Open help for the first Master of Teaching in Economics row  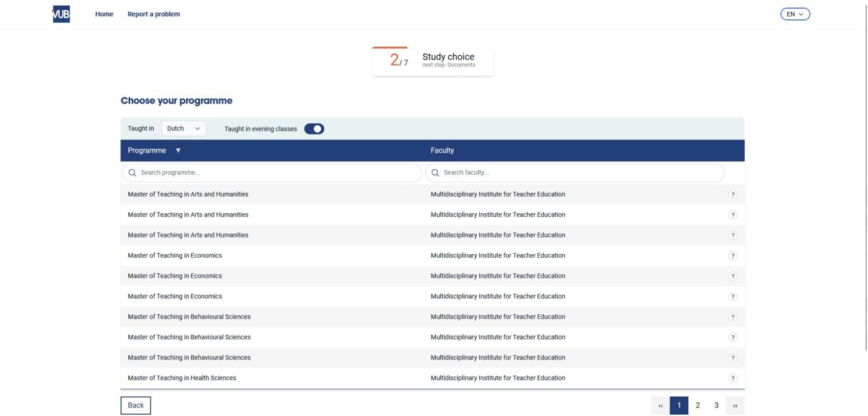[x=733, y=255]
